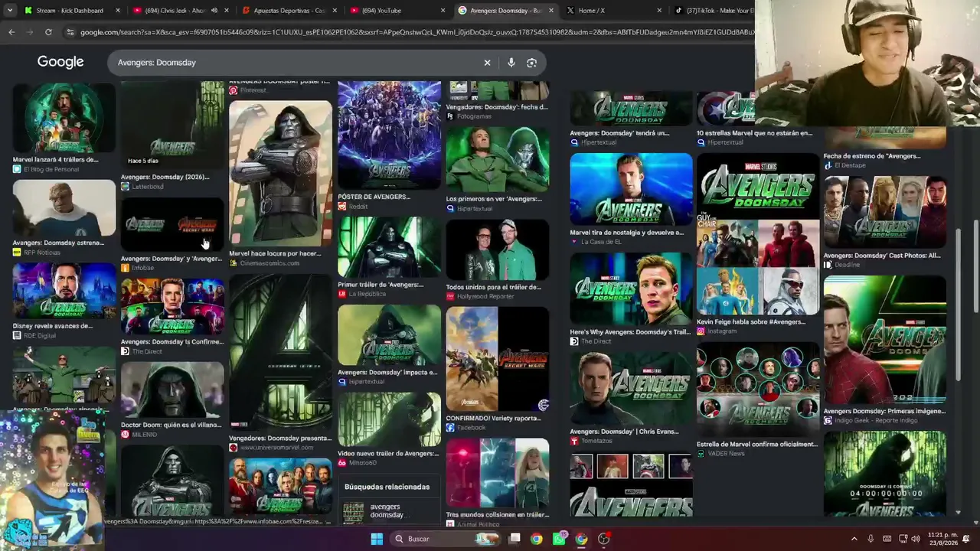The width and height of the screenshot is (980, 551).
Task: Open the 'Here's Why Avengers: Doomsday's Trail...' image
Action: pyautogui.click(x=632, y=289)
